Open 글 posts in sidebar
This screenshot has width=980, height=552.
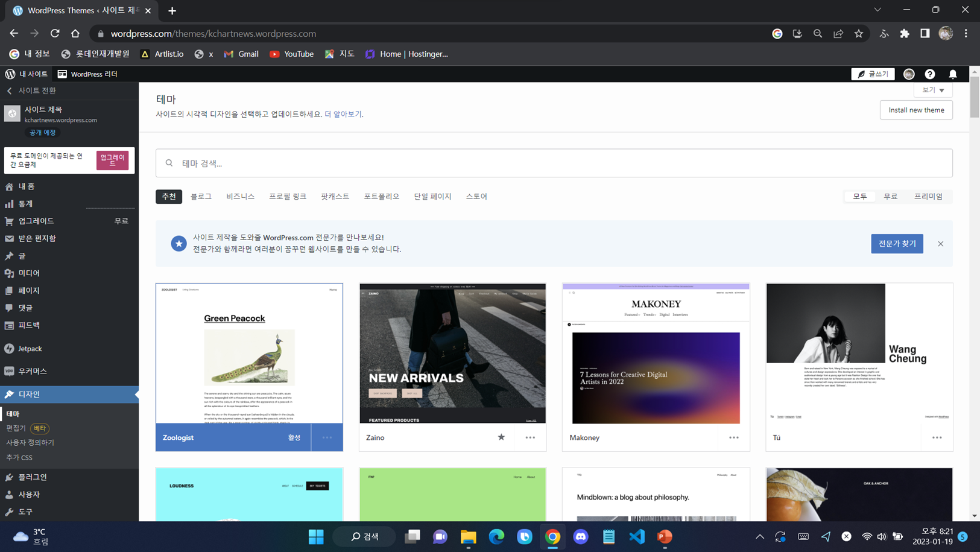(69, 256)
